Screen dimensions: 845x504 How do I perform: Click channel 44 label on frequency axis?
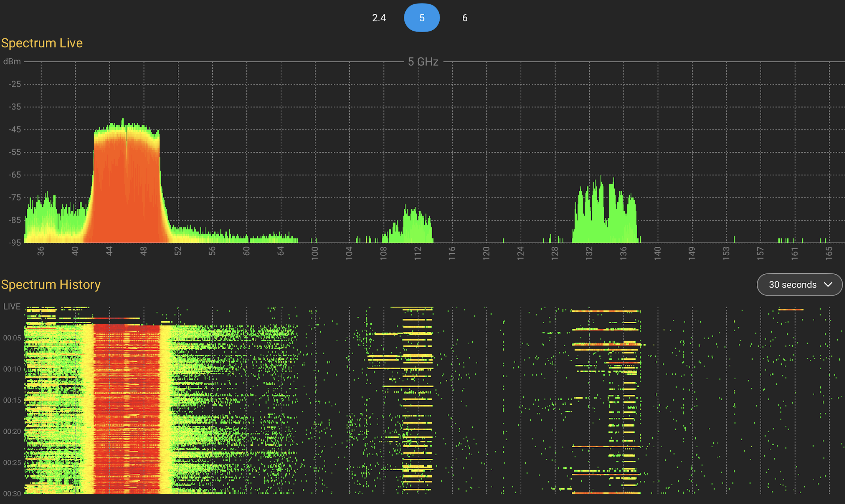tap(109, 251)
